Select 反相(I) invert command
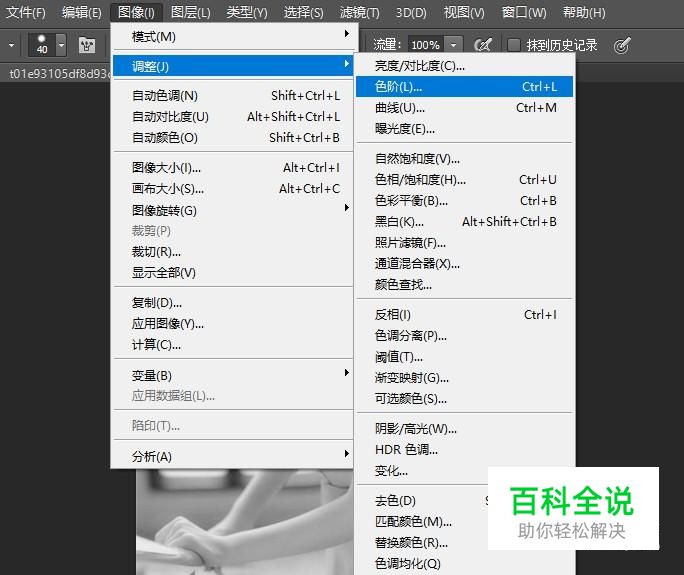Image resolution: width=684 pixels, height=575 pixels. tap(464, 315)
